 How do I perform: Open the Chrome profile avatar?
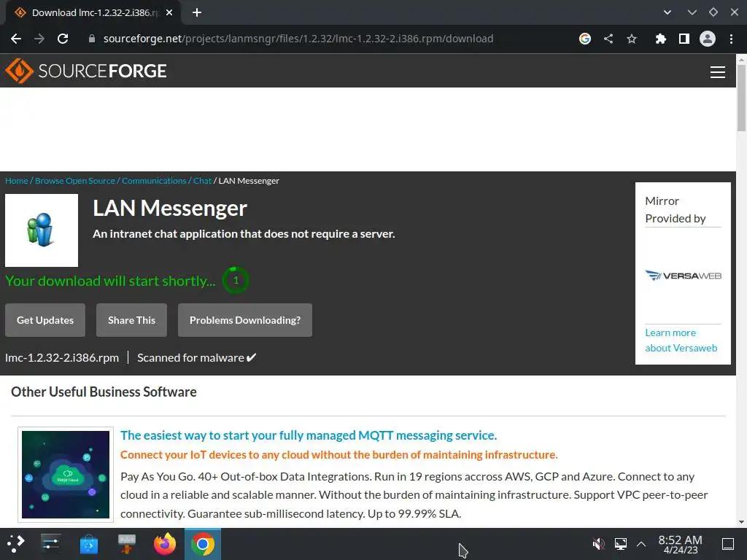click(x=708, y=39)
